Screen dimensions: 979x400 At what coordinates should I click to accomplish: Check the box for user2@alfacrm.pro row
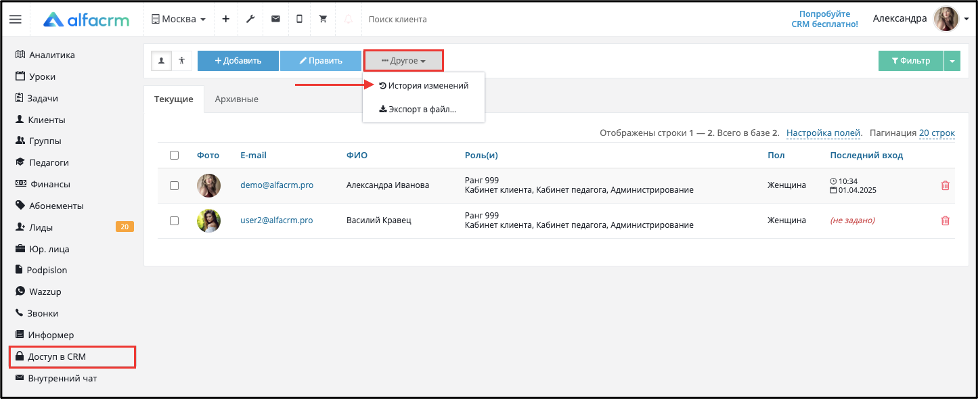175,220
